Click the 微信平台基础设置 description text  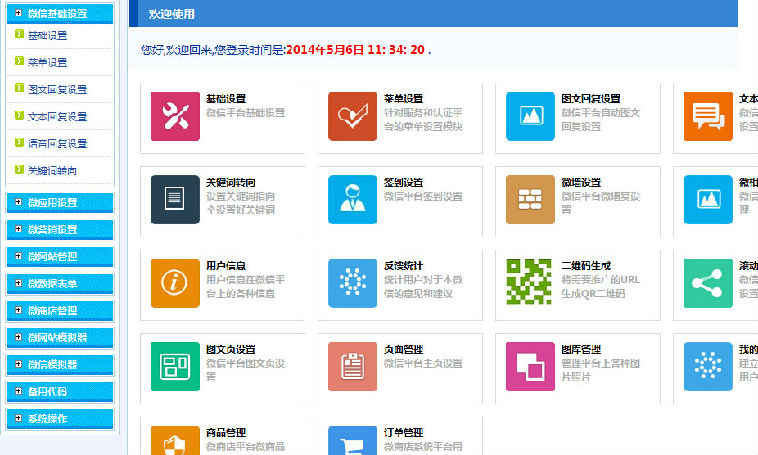pyautogui.click(x=246, y=113)
